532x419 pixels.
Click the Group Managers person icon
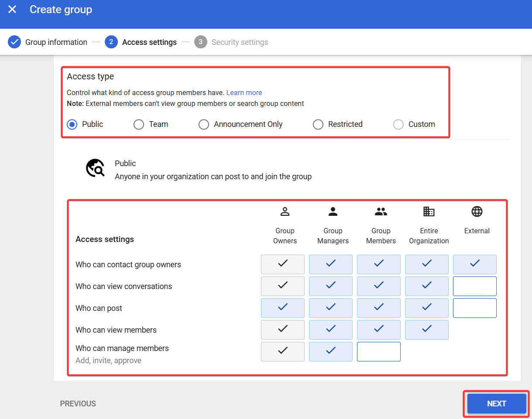pyautogui.click(x=333, y=212)
